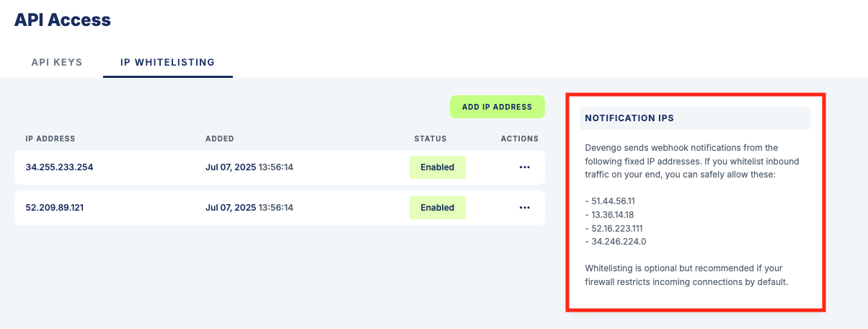The image size is (868, 329).
Task: Open actions menu for 34.255.233.254
Action: pos(525,167)
